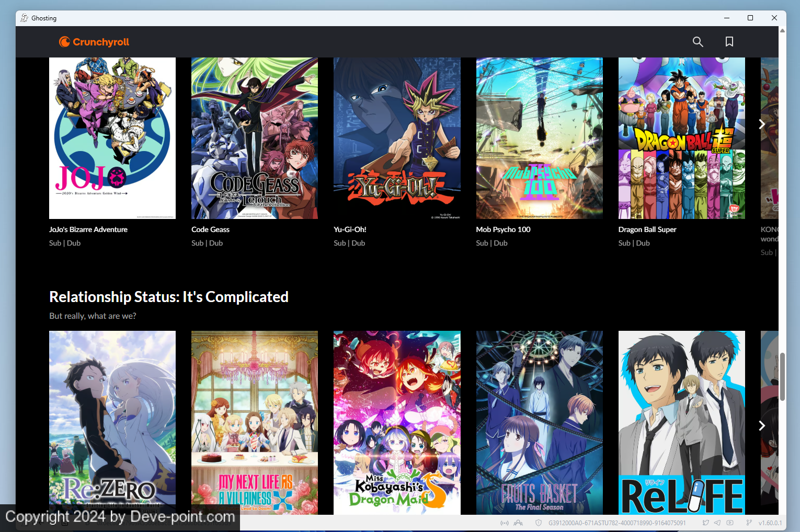800x532 pixels.
Task: Open the Re:ZERO poster
Action: coord(112,422)
